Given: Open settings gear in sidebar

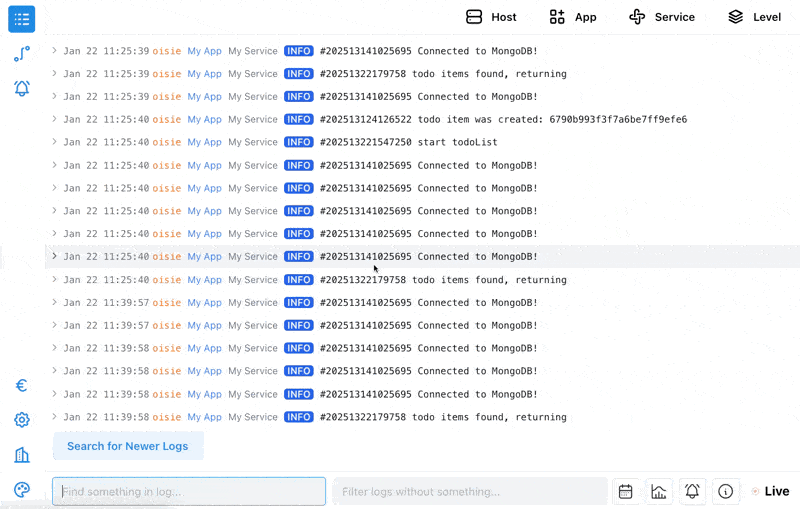Looking at the screenshot, I should [x=22, y=420].
